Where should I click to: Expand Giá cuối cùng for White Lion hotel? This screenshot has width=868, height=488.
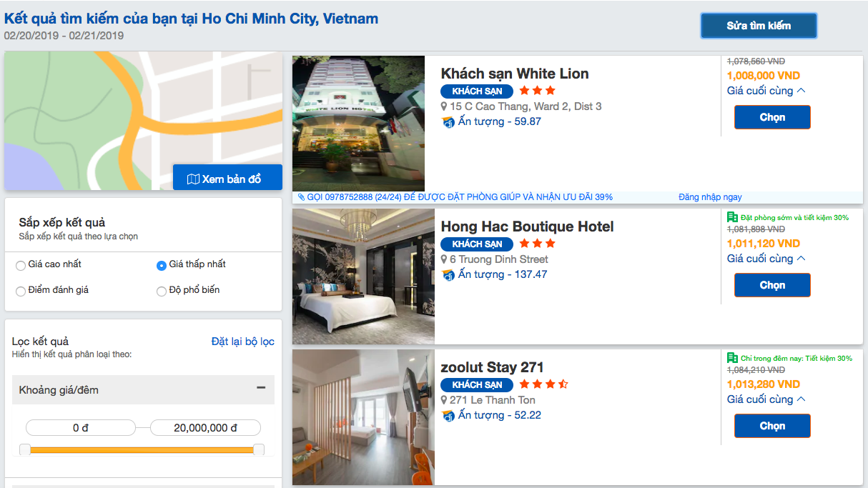(766, 91)
